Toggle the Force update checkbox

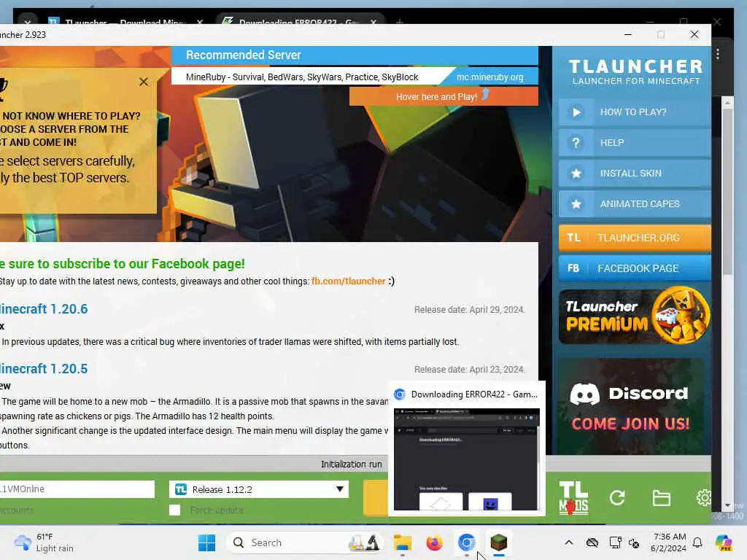(x=175, y=510)
